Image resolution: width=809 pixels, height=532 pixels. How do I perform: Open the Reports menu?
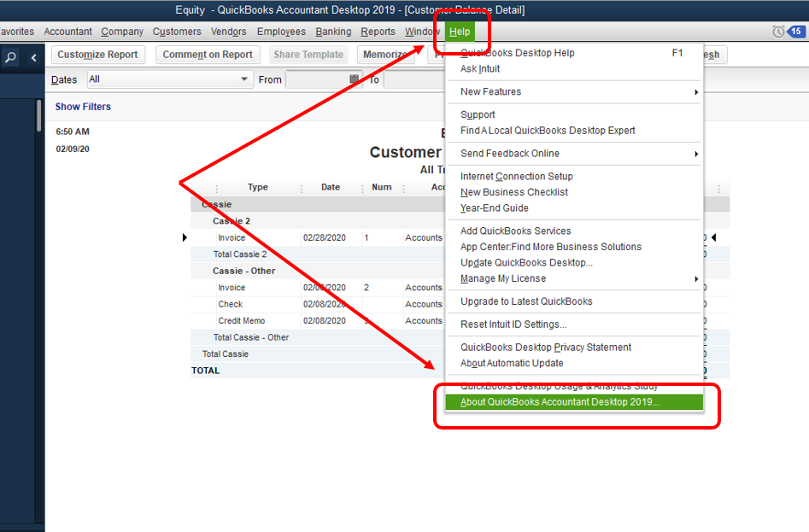tap(378, 32)
